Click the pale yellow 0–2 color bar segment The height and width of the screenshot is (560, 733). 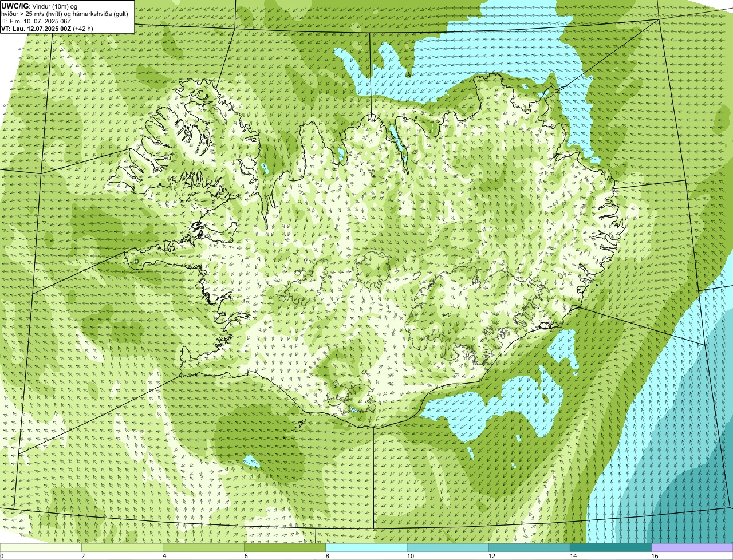[41, 548]
